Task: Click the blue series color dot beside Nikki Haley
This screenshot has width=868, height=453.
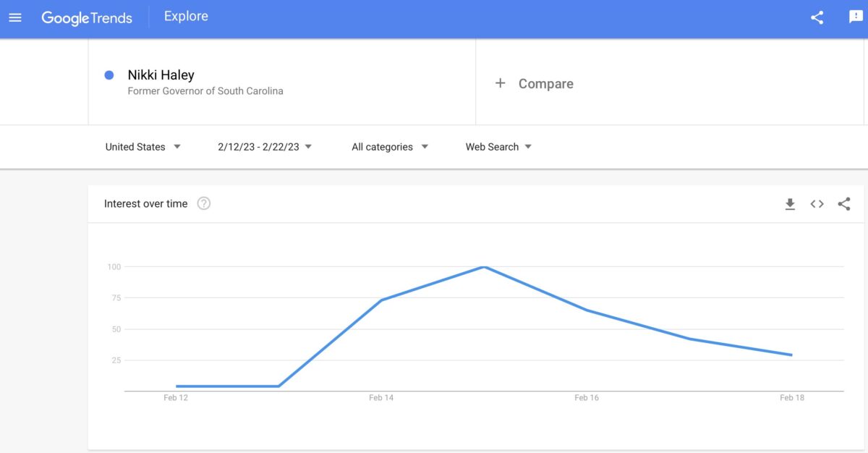Action: click(109, 75)
